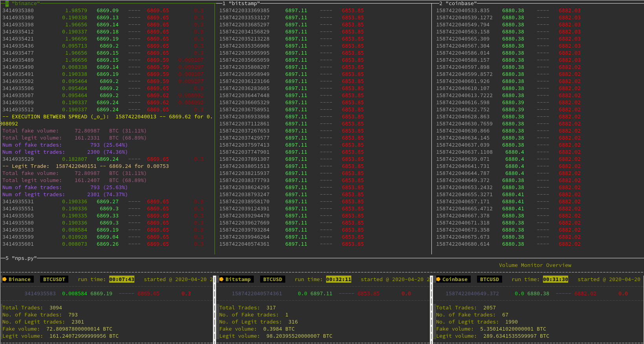Image resolution: width=644 pixels, height=344 pixels.
Task: Click the Bitstamp exchange label
Action: pyautogui.click(x=238, y=280)
